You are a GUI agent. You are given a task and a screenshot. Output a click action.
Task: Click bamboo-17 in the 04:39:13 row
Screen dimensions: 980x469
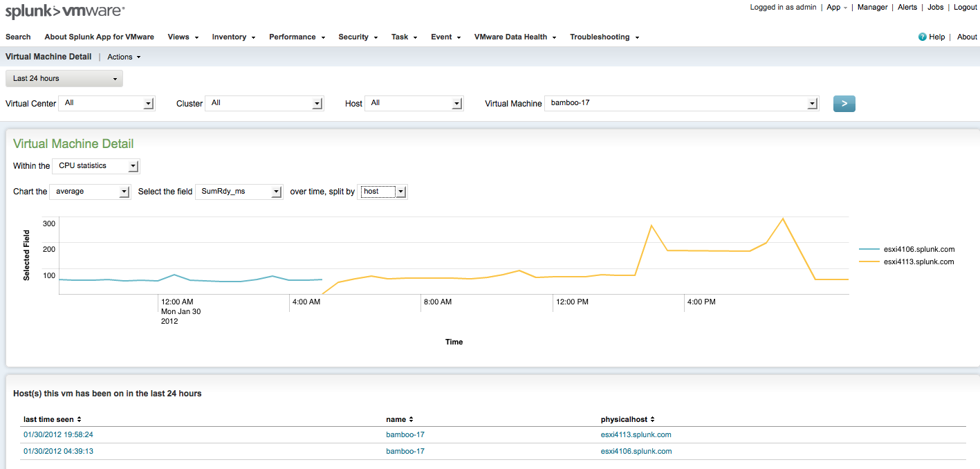tap(405, 451)
